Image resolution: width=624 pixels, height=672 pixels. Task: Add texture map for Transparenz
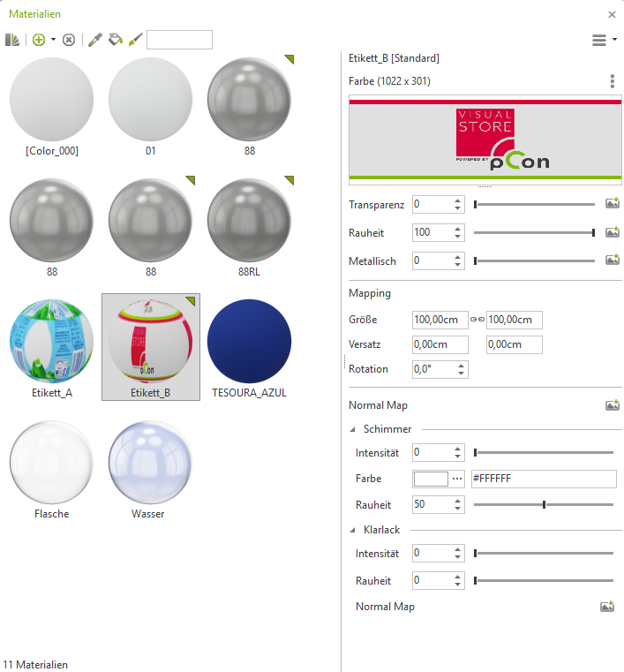612,204
